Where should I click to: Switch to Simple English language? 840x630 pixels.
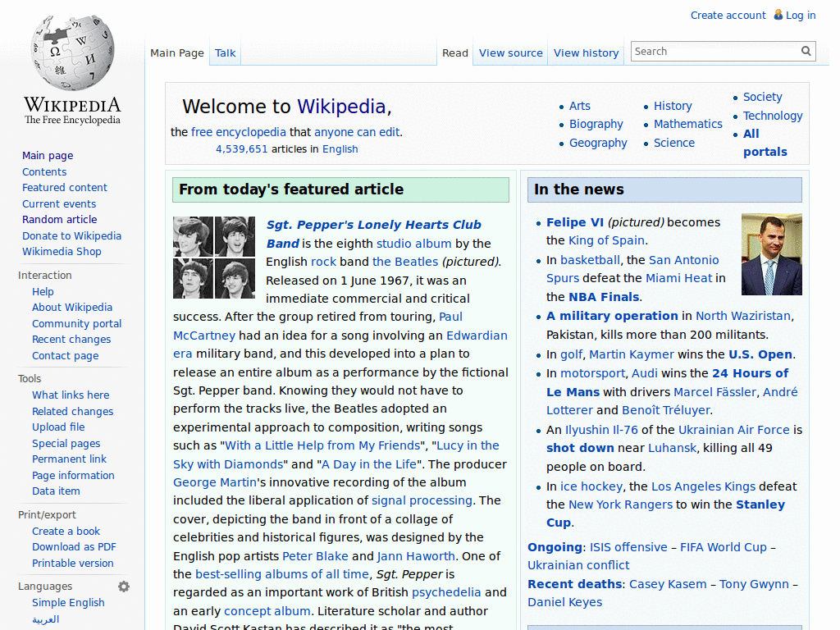click(x=68, y=603)
